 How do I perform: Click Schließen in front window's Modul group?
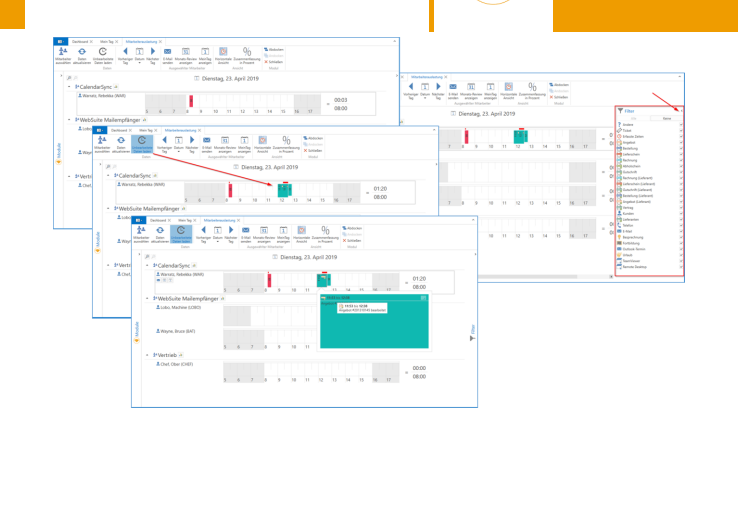353,241
